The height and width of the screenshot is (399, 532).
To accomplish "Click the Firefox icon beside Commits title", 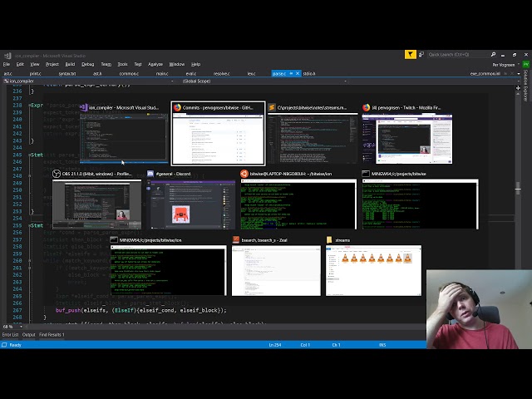I will click(x=177, y=107).
